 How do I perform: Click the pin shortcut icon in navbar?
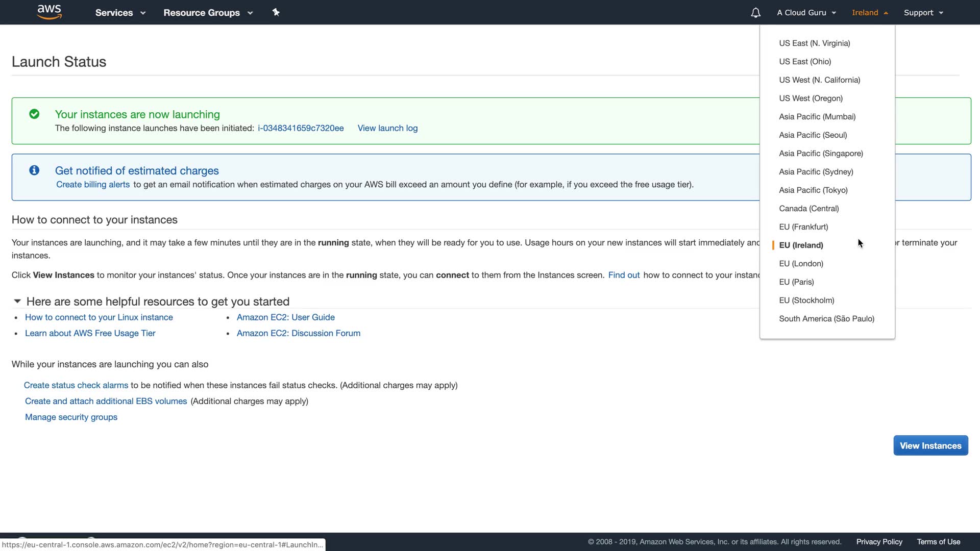pos(276,12)
